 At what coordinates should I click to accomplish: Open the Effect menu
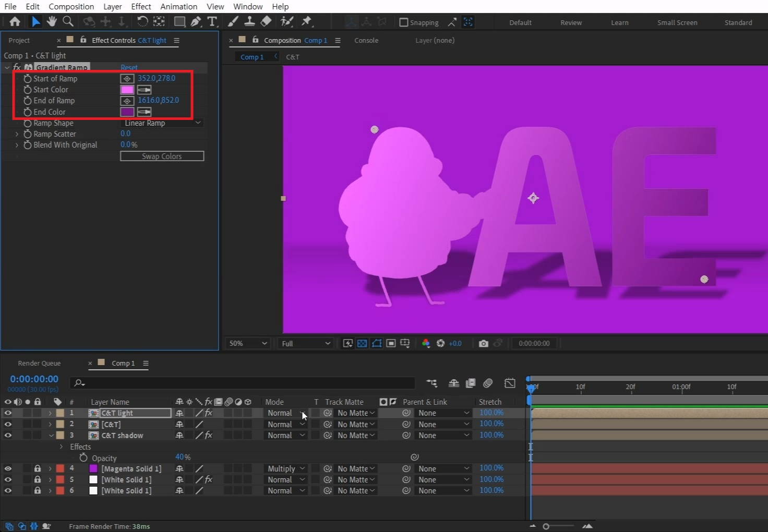point(141,6)
